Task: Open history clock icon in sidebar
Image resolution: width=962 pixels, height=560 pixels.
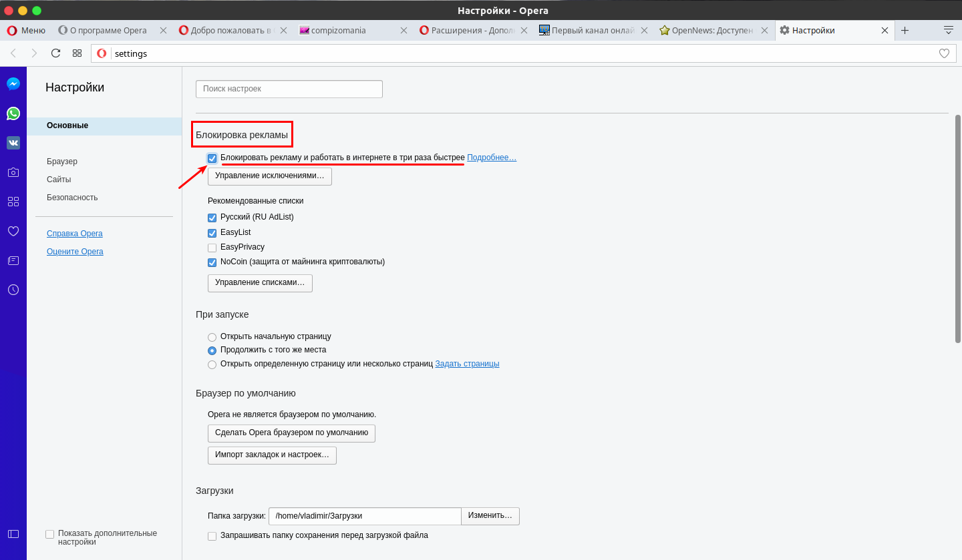Action: click(x=13, y=290)
